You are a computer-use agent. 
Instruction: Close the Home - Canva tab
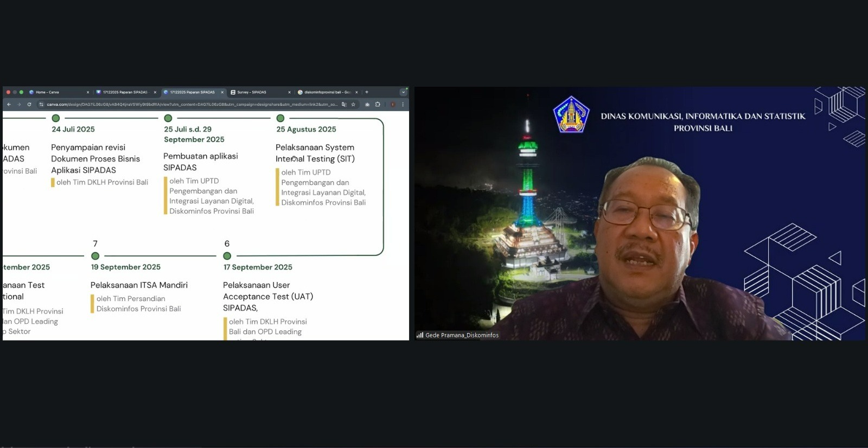(x=88, y=92)
